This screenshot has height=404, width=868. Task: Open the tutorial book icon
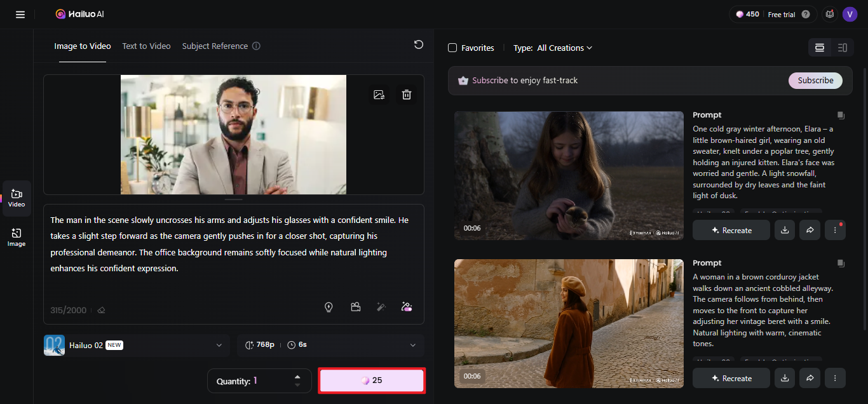coord(829,14)
